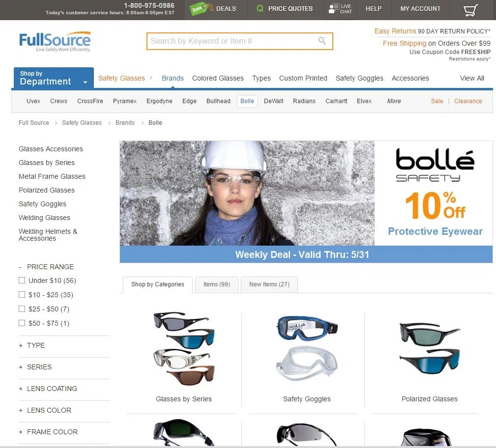Open the Brands menu item
The width and height of the screenshot is (496, 448).
[x=173, y=78]
